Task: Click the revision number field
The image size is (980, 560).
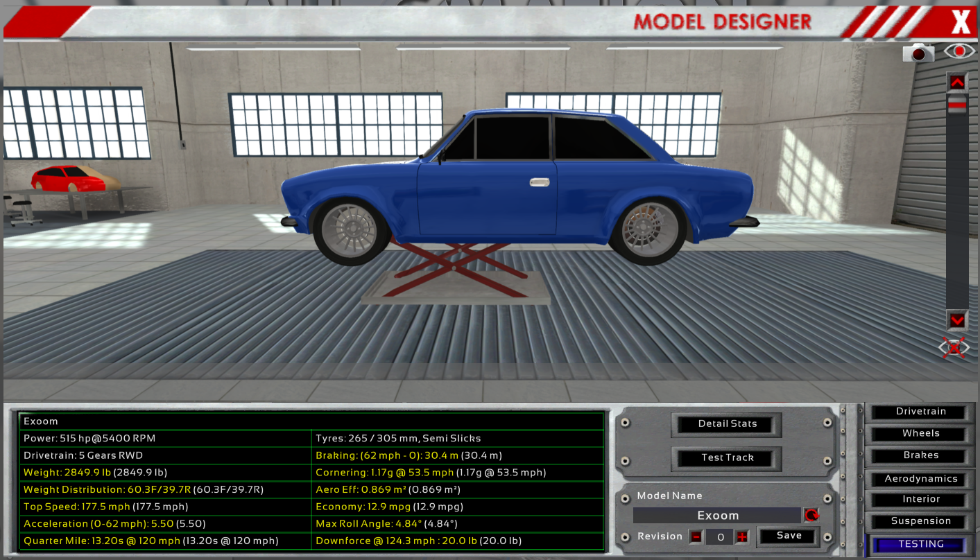Action: [x=719, y=536]
